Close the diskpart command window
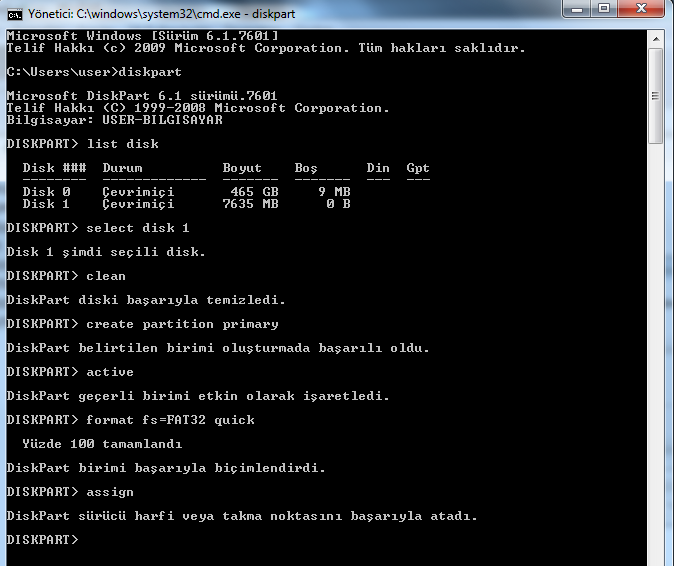The height and width of the screenshot is (566, 674). point(641,9)
